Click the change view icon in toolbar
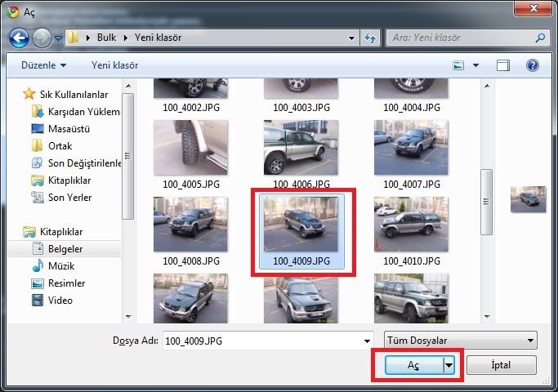Viewport: 558px width, 392px height. coord(460,65)
